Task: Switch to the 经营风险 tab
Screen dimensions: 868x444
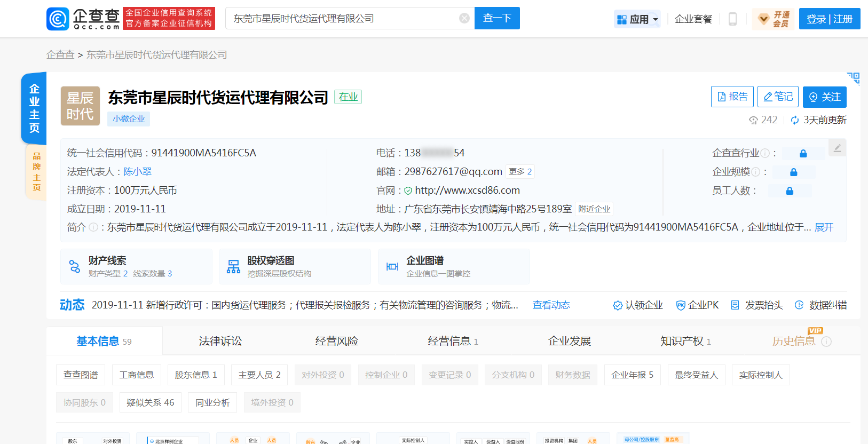Action: 336,341
